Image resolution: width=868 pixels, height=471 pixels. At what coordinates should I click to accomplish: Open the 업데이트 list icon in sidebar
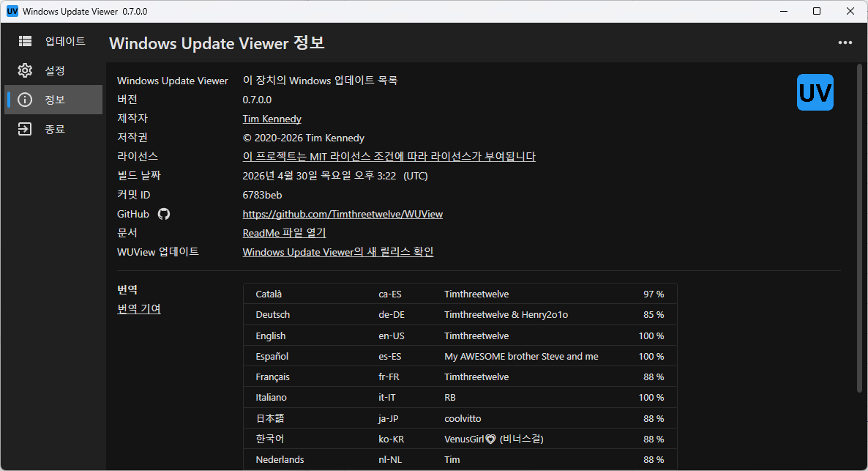click(25, 41)
